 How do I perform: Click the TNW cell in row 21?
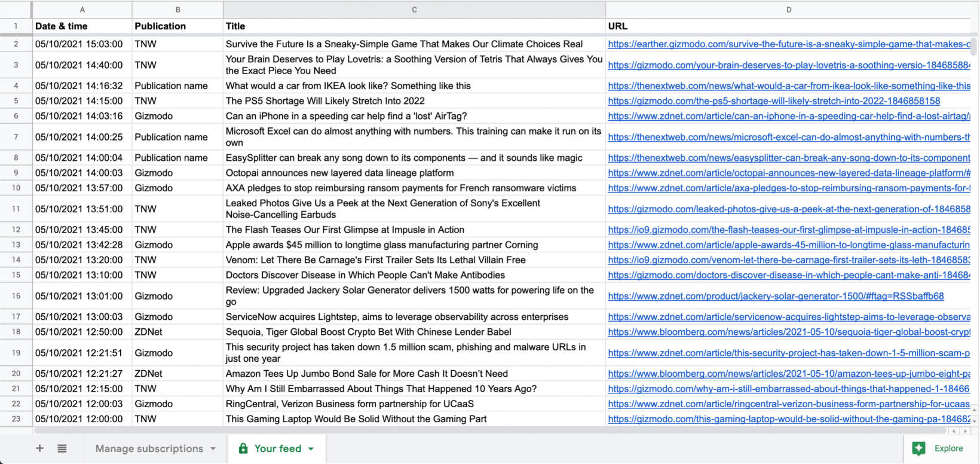click(178, 389)
